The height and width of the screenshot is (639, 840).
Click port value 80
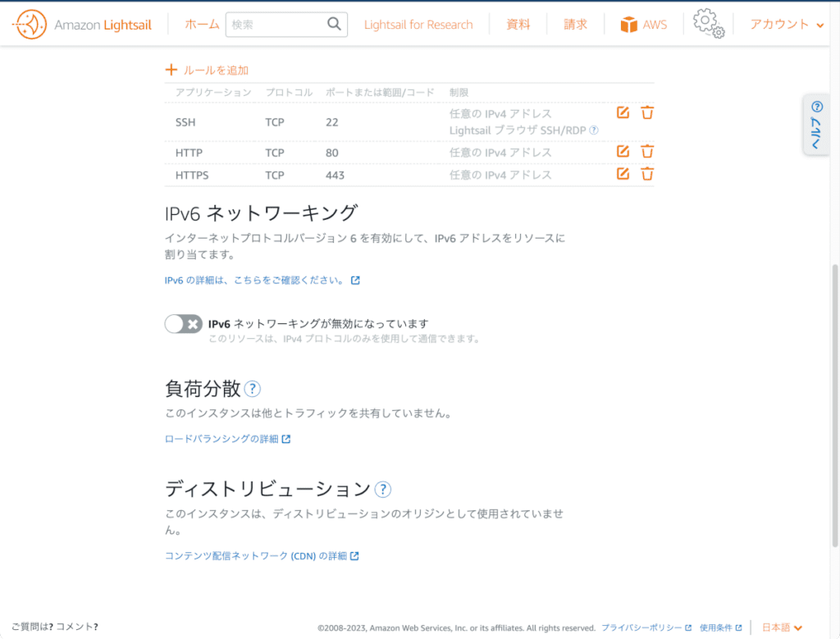point(331,153)
